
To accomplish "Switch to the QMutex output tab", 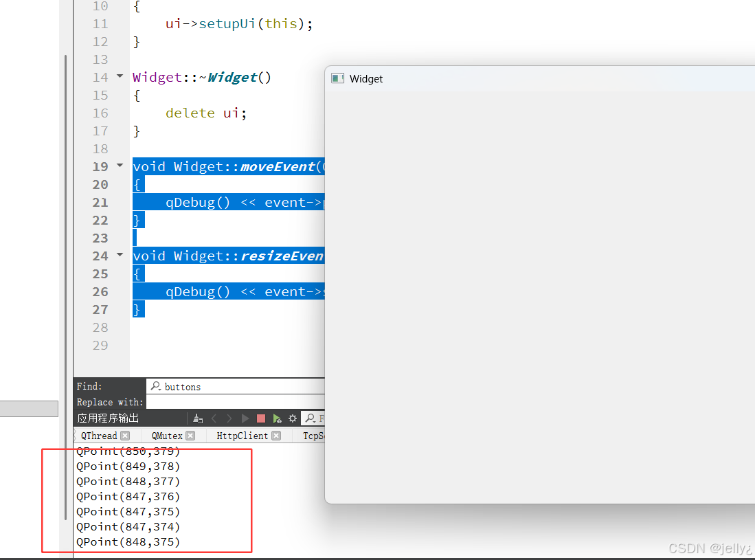I will (x=167, y=436).
